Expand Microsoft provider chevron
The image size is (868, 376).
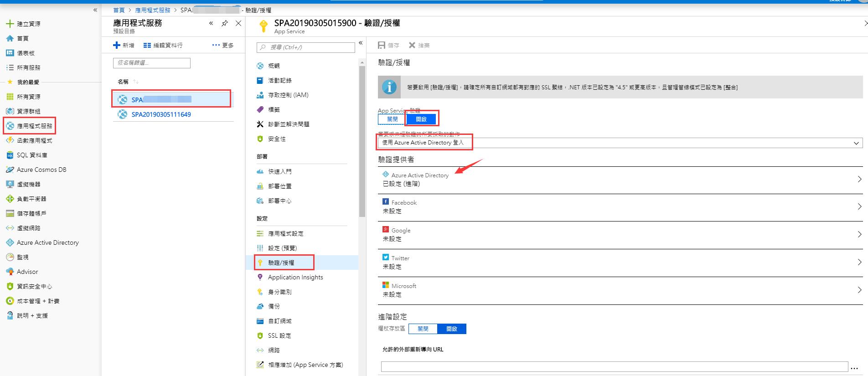(x=859, y=290)
